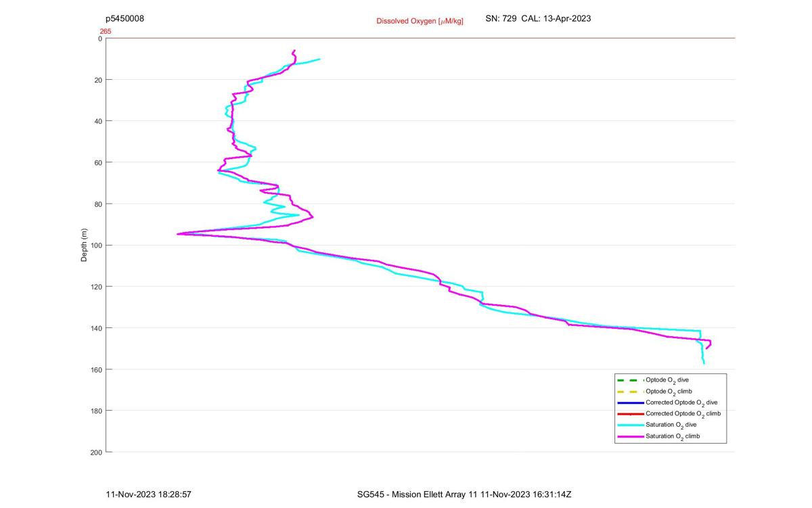Viewport: 812px width, 508px height.
Task: Click the 140 depth tick label
Action: [x=96, y=328]
